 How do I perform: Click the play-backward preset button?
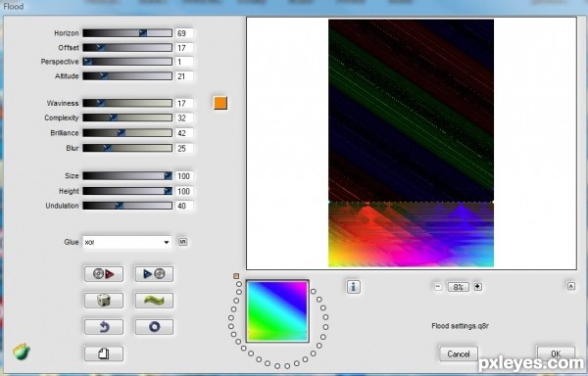[104, 274]
